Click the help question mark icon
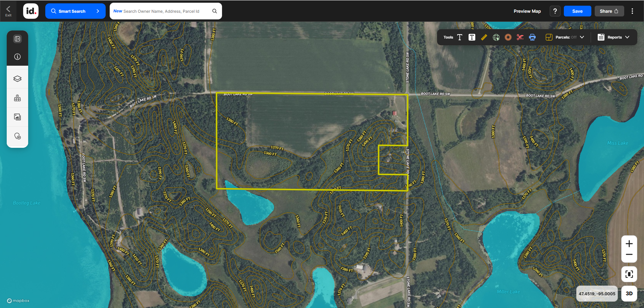 click(x=555, y=11)
